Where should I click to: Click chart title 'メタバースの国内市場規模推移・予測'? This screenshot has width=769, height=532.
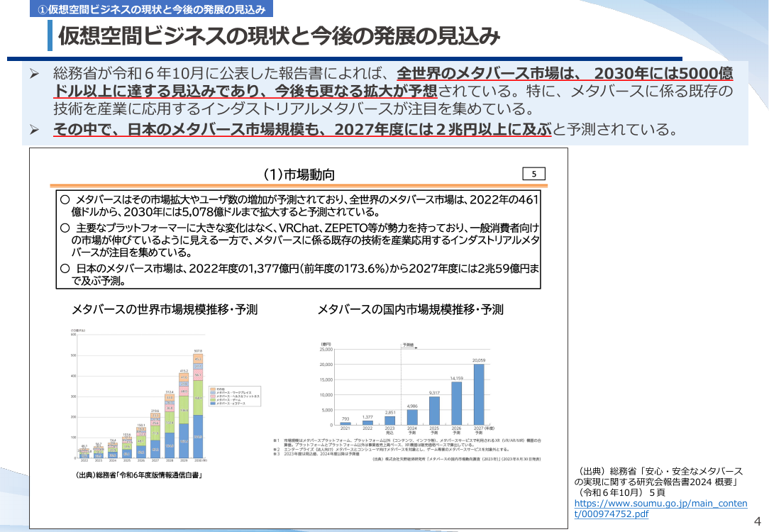click(x=411, y=309)
